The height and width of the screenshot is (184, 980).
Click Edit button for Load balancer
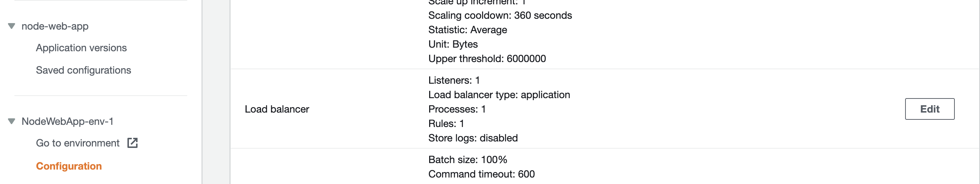tap(929, 109)
